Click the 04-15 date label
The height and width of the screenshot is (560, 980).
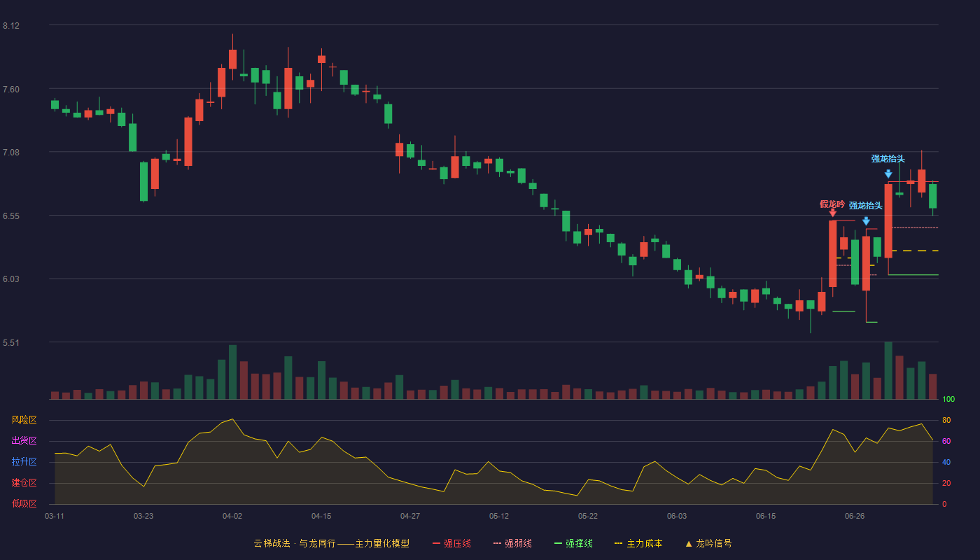tap(321, 516)
